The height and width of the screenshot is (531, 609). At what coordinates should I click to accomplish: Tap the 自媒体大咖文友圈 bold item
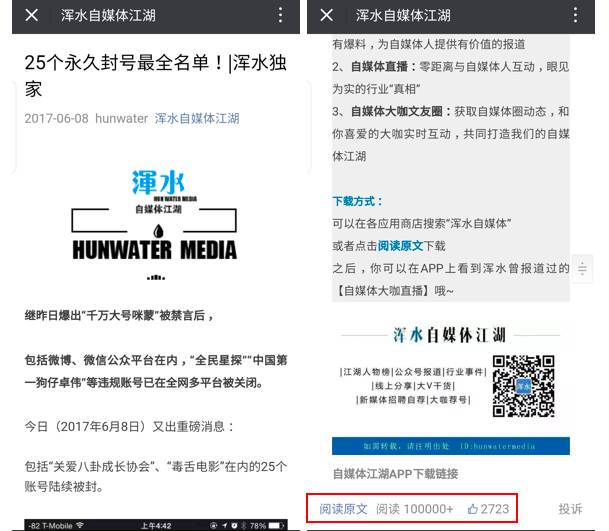coord(397,111)
